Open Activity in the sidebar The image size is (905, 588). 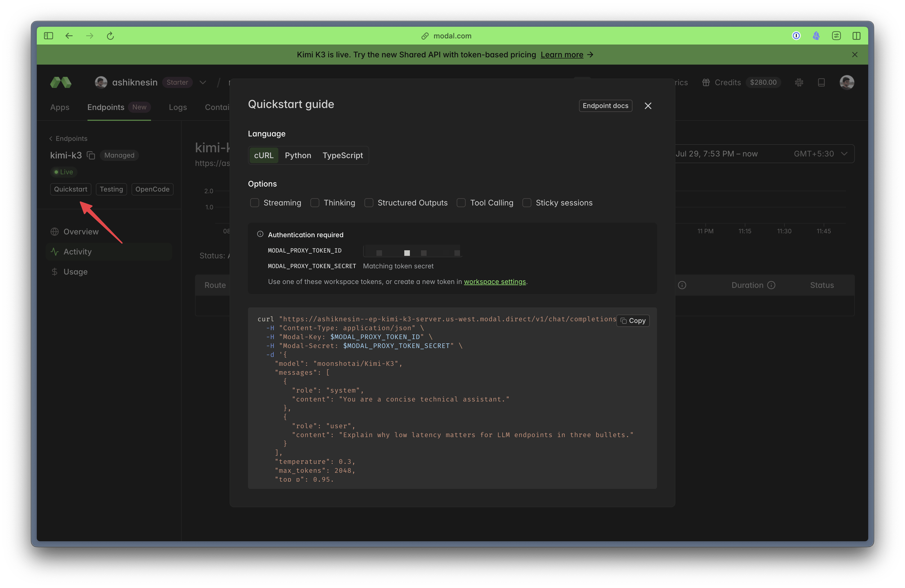tap(109, 252)
